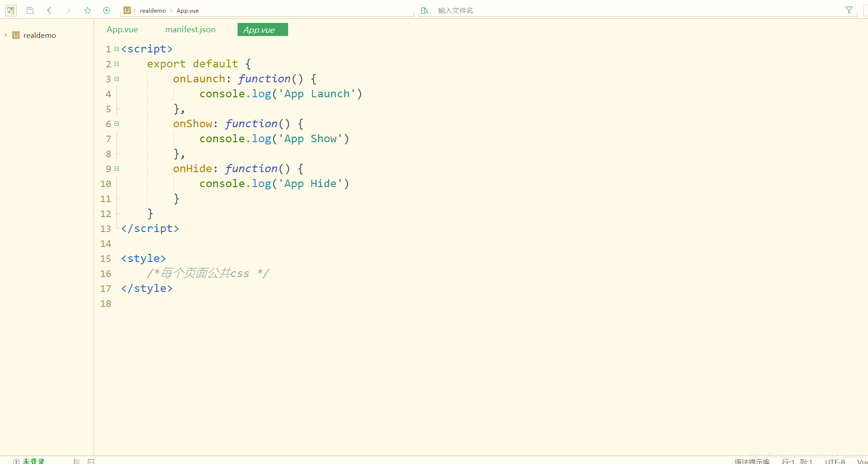The image size is (868, 464).
Task: Fold the onShow function on line 6
Action: click(x=117, y=124)
